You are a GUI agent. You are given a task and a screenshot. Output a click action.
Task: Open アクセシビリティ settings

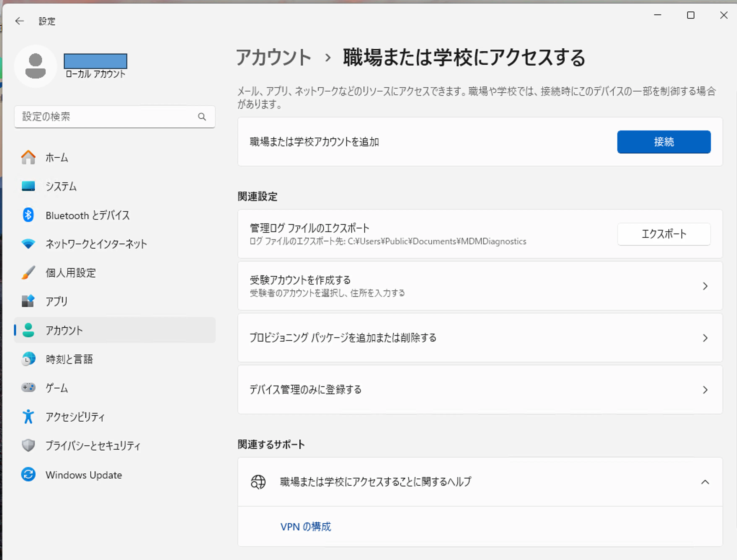[115, 417]
